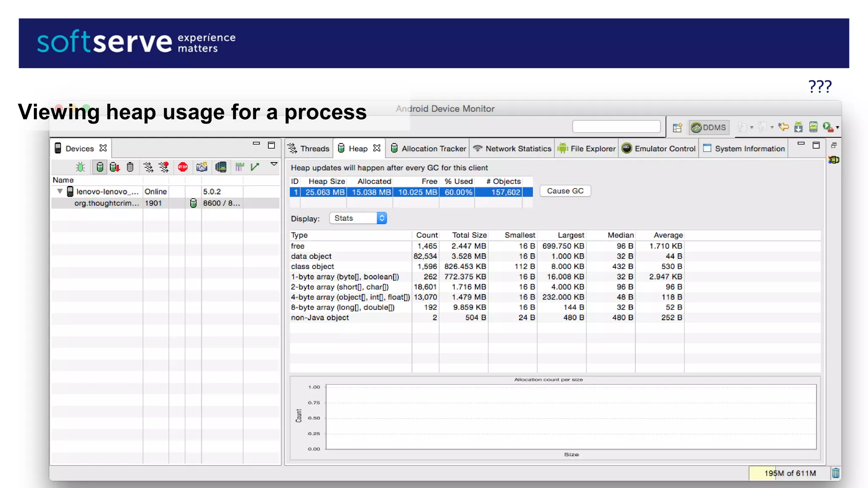Click the green debug process bug icon
Viewport: 868px width, 488px height.
pos(80,167)
